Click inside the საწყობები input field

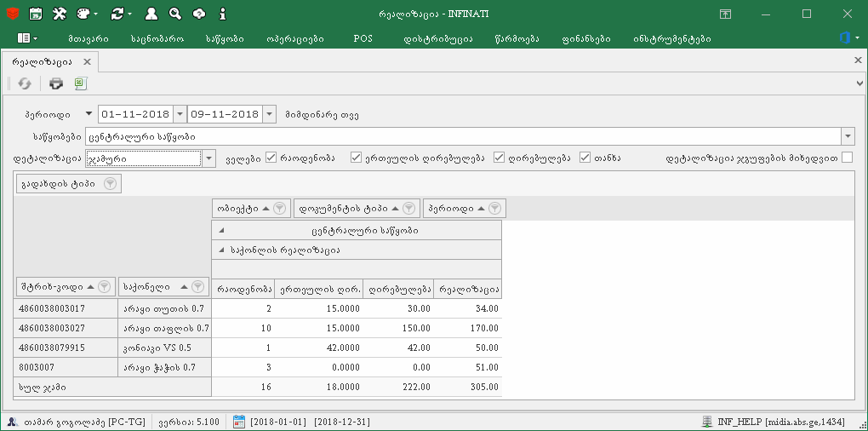462,136
